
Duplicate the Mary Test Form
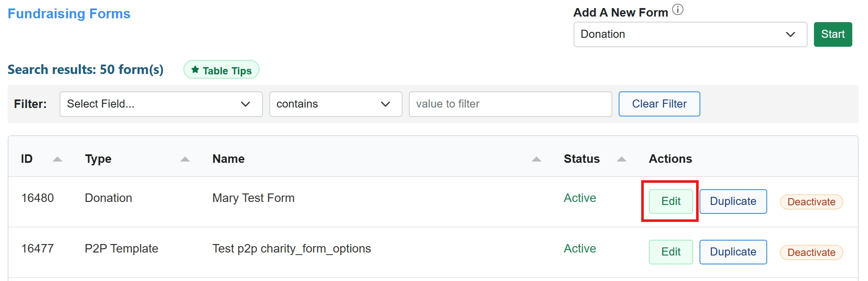pos(733,202)
